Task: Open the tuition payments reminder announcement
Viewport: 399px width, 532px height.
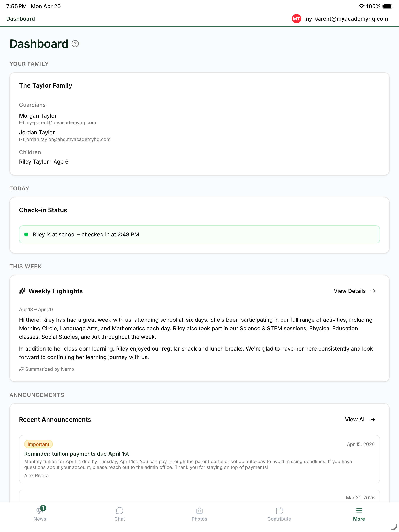Action: (199, 459)
